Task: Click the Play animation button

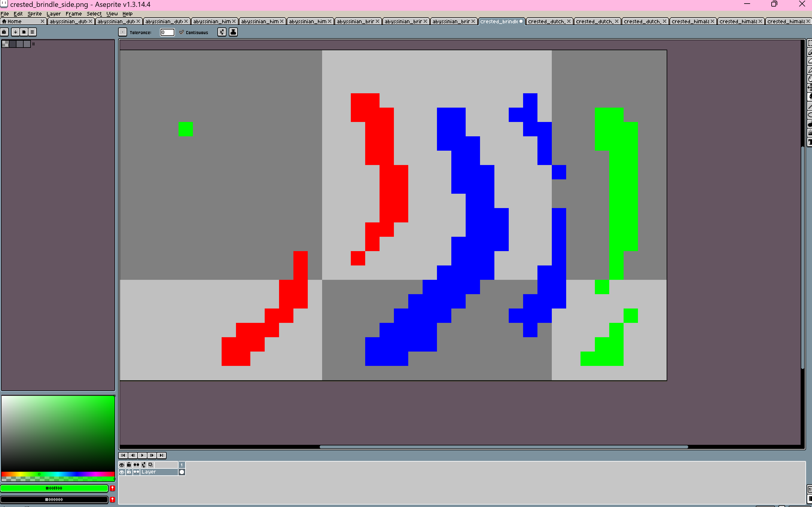Action: tap(143, 455)
